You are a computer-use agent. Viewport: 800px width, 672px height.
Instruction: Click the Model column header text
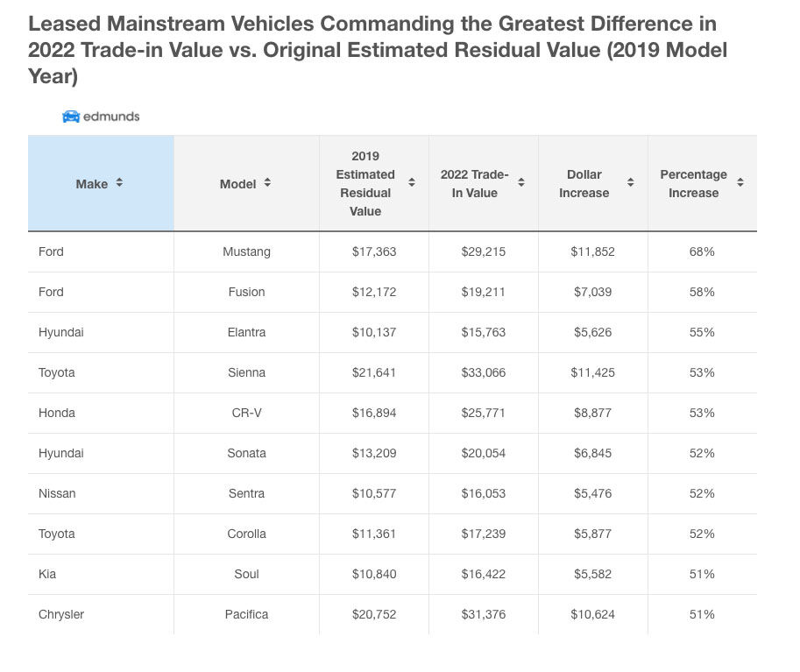tap(237, 184)
